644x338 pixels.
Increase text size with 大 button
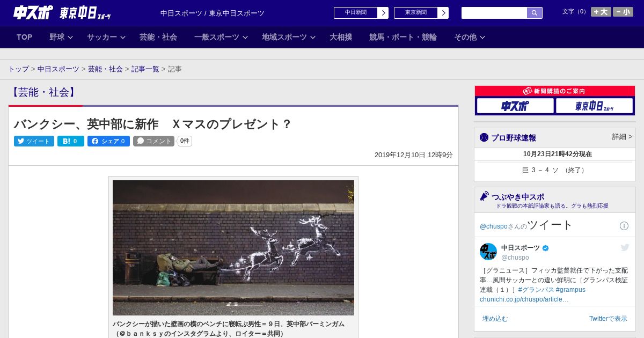(x=601, y=12)
